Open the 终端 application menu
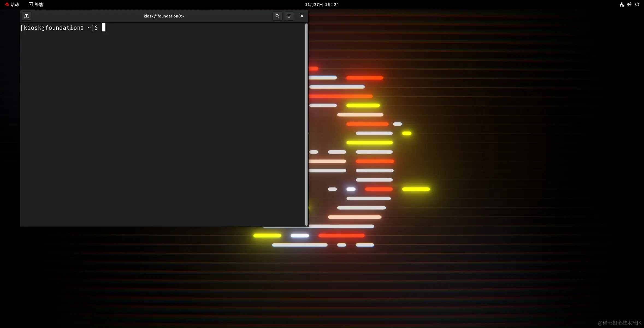Viewport: 644px width, 328px height. click(39, 4)
